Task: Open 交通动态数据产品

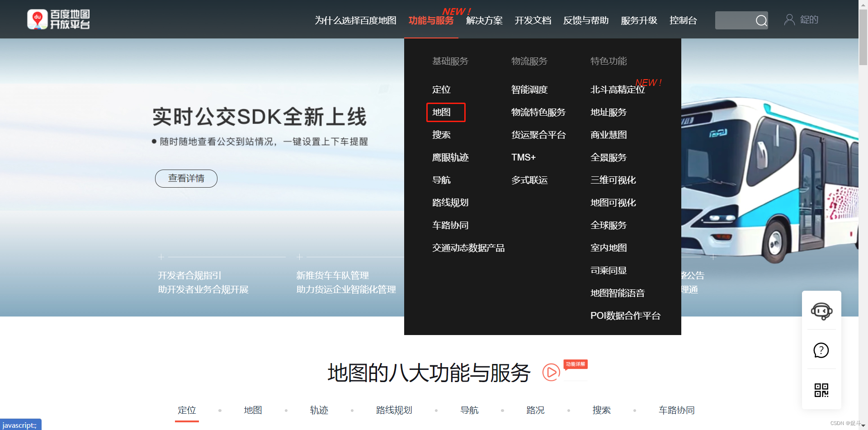Action: (468, 248)
